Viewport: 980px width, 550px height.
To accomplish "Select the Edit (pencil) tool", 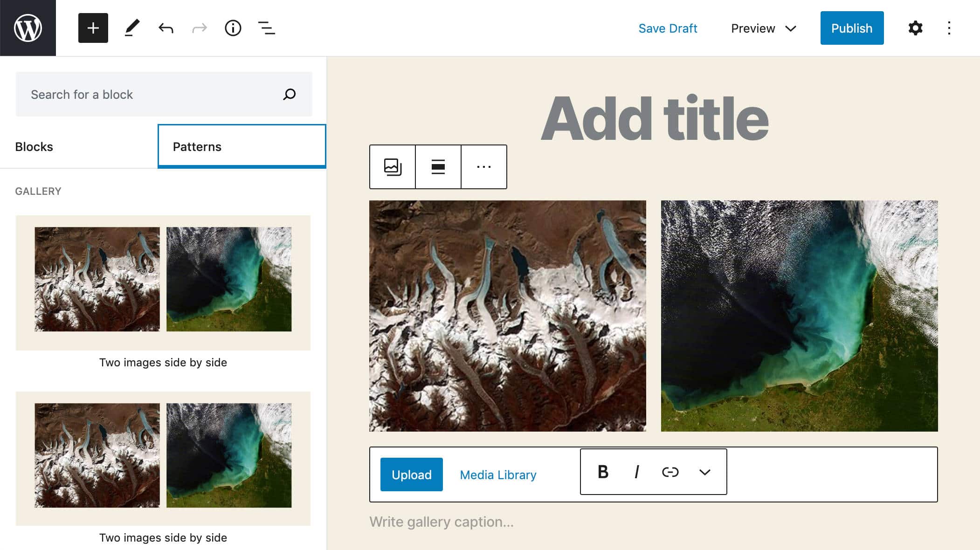I will (x=132, y=27).
